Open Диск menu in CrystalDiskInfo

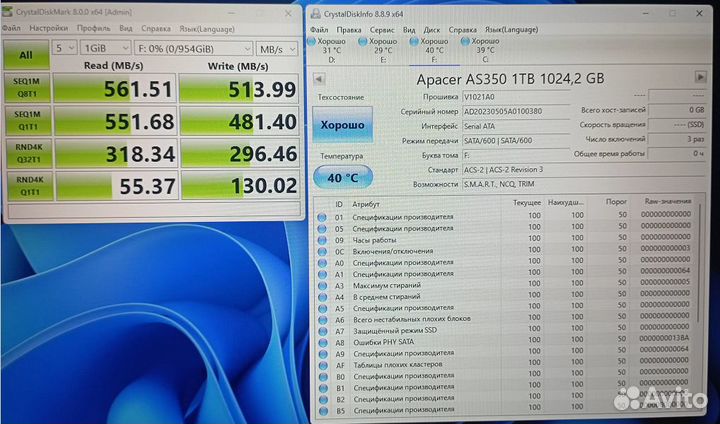(431, 30)
